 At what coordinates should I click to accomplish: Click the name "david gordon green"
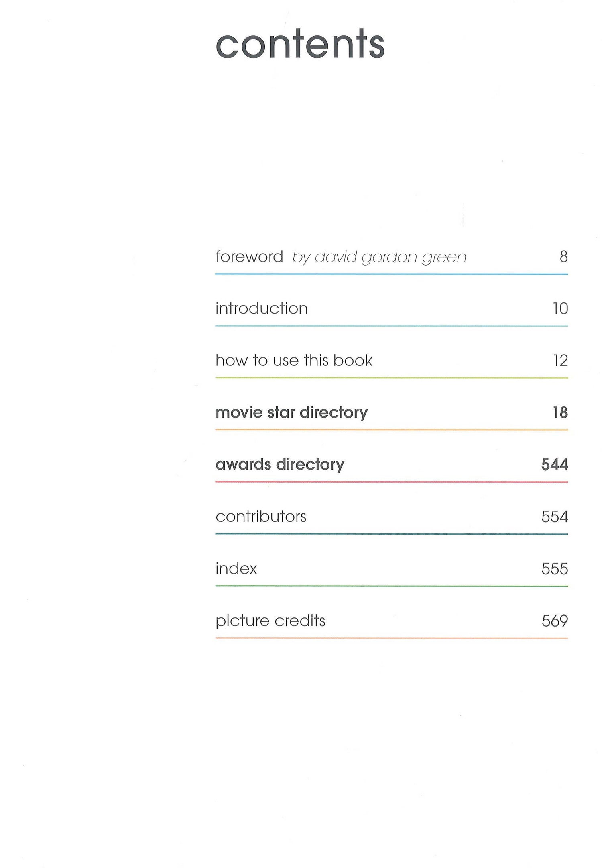390,257
